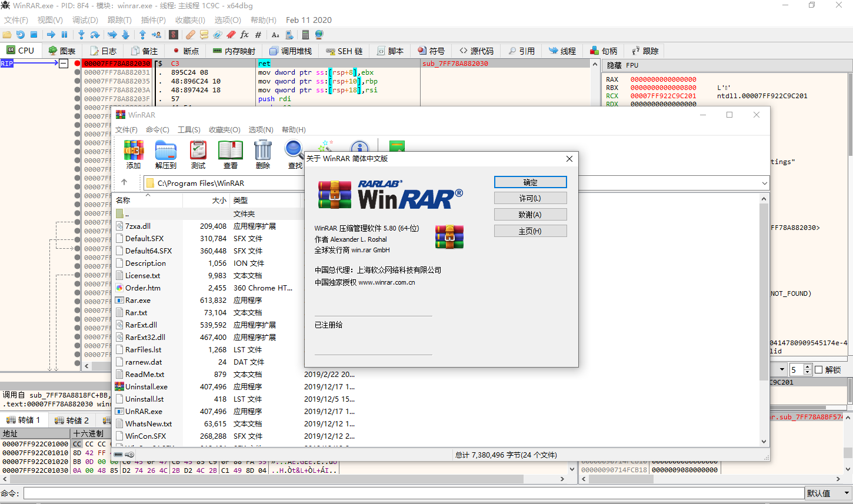Image resolution: width=853 pixels, height=504 pixels.
Task: Open x64dbg 插件(P) menu
Action: (153, 20)
